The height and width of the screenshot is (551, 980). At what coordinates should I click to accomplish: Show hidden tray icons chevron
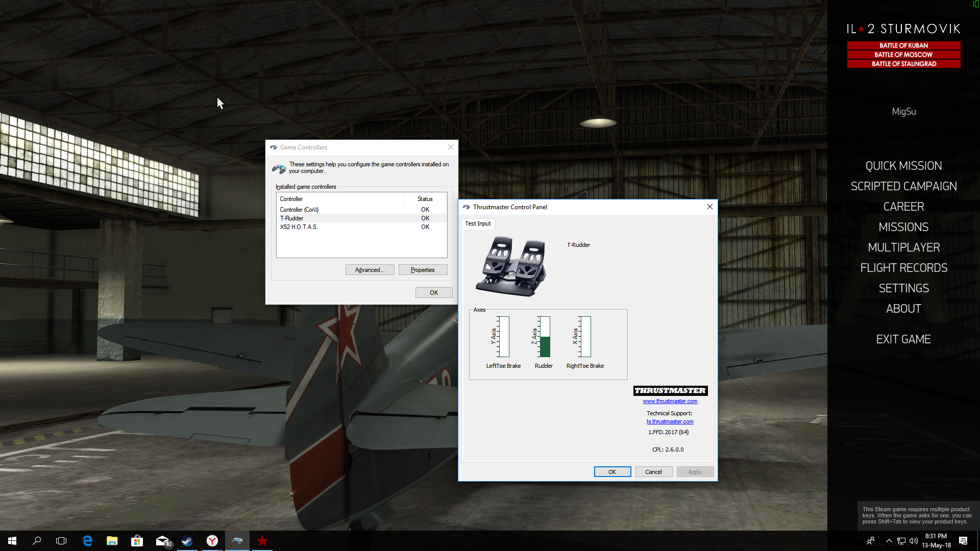[889, 541]
